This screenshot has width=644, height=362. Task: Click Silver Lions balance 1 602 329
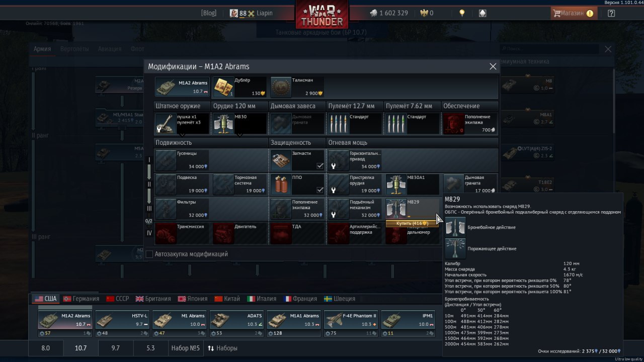pyautogui.click(x=388, y=13)
